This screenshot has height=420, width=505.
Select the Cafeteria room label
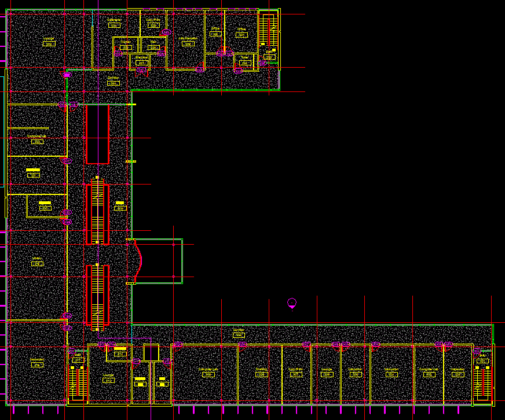click(x=114, y=20)
